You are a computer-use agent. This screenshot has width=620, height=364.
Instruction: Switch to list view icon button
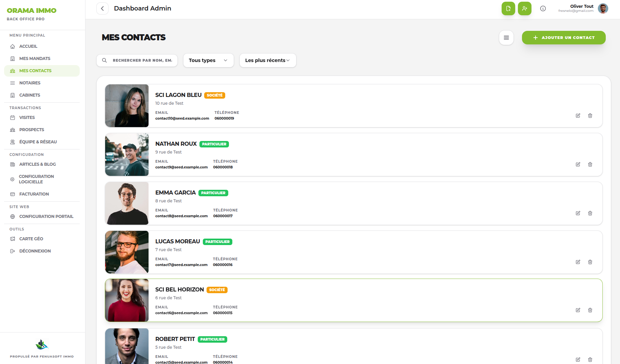pyautogui.click(x=506, y=38)
